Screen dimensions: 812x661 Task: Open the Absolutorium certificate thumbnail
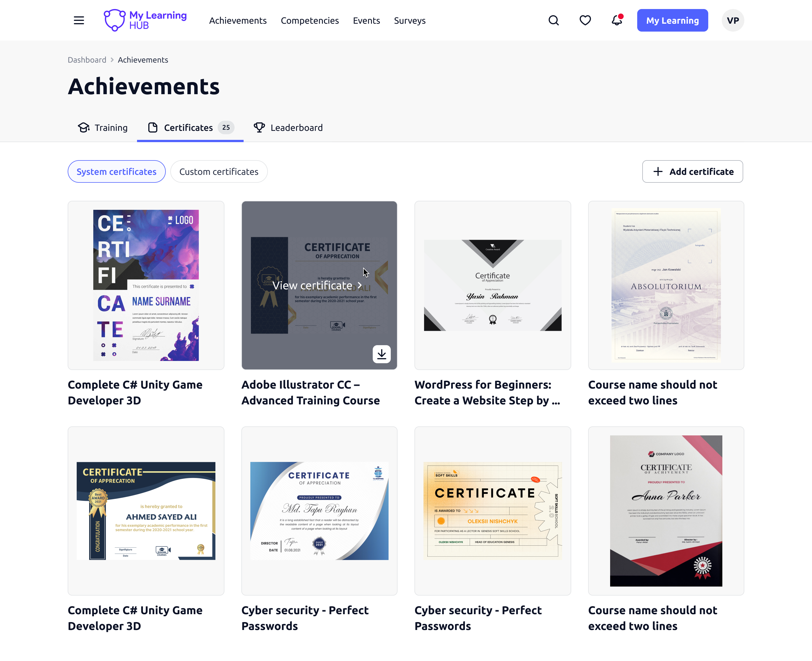click(x=666, y=285)
